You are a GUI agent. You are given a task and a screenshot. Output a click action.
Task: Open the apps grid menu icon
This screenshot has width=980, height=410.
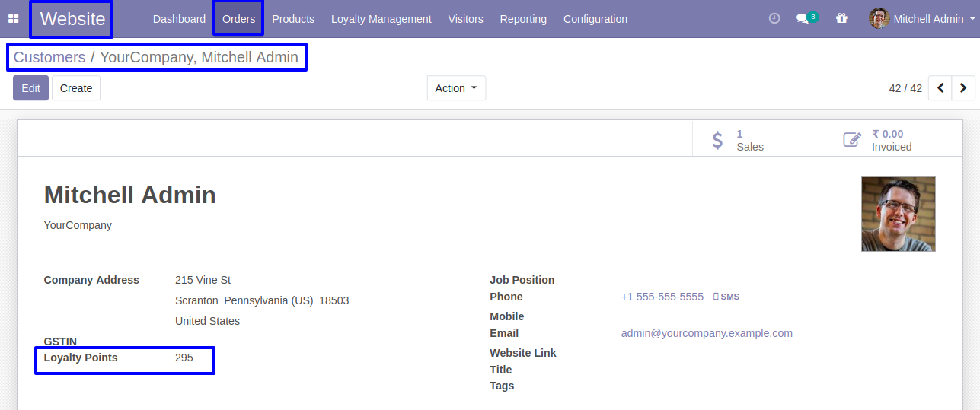tap(14, 19)
